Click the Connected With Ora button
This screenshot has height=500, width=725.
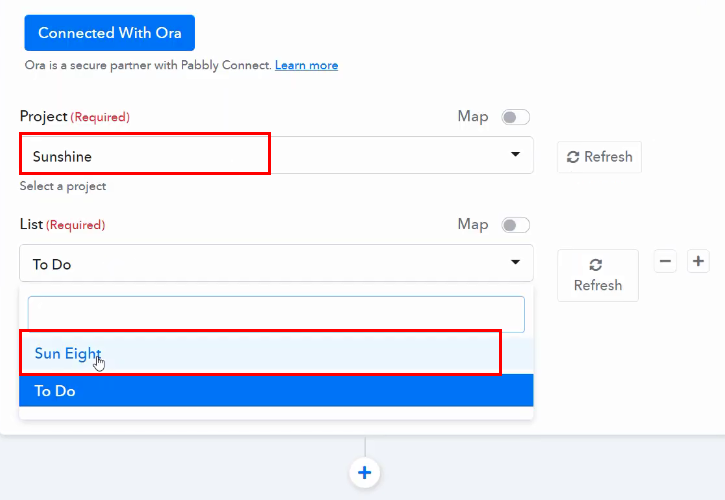110,33
